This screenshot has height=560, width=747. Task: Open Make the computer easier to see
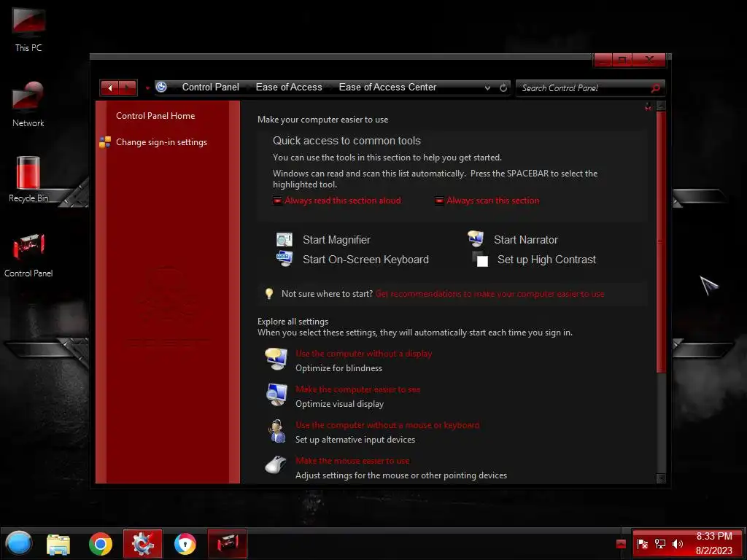357,389
